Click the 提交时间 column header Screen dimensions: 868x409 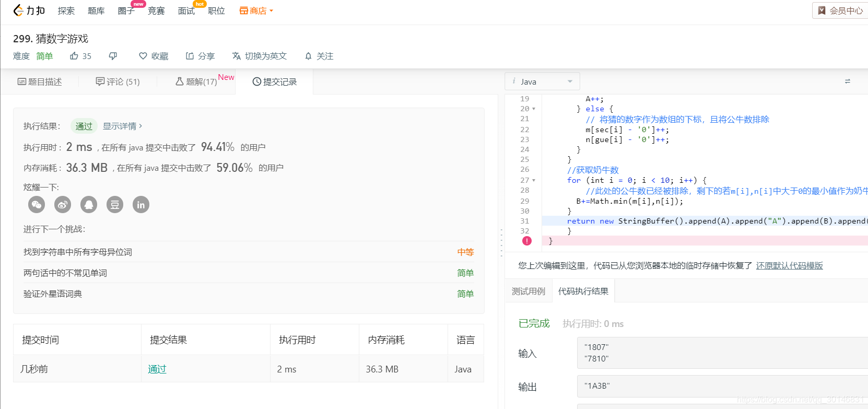[x=41, y=340]
